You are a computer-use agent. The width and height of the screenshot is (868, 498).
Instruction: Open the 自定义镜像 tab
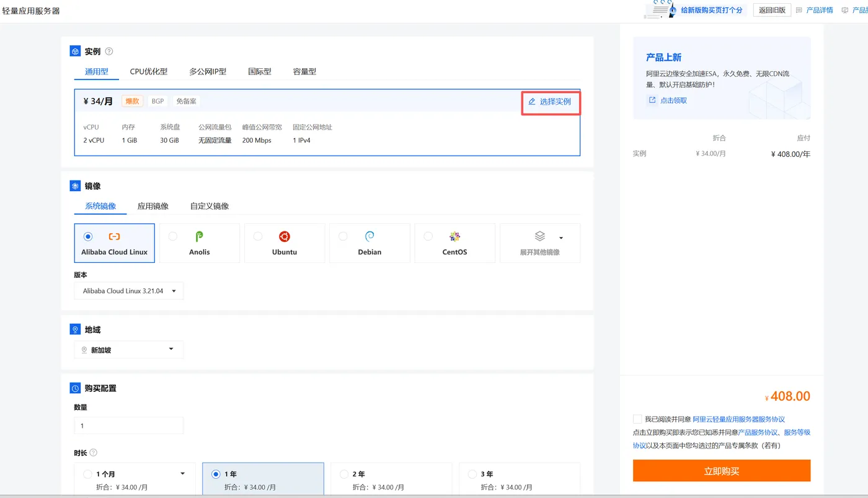click(210, 207)
